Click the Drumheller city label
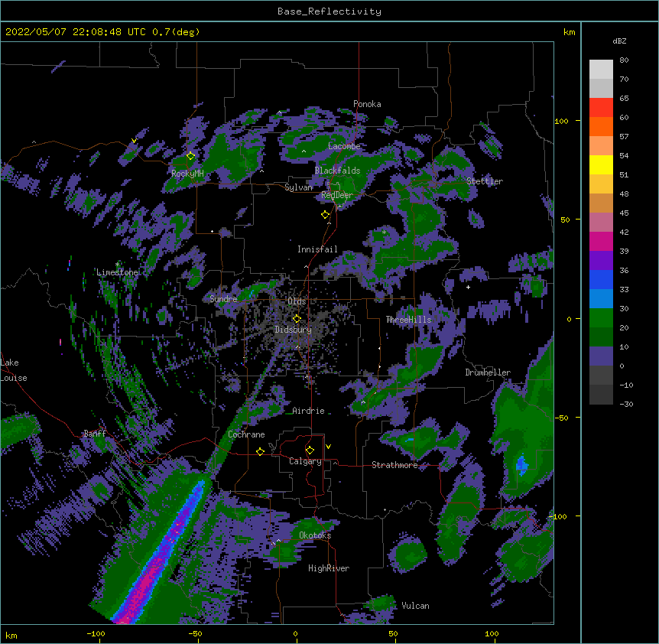Viewport: 659px width, 644px height. (488, 372)
